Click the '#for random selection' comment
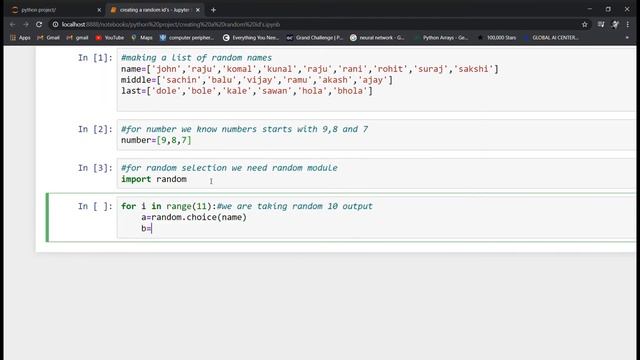This screenshot has width=640, height=360. pyautogui.click(x=229, y=168)
